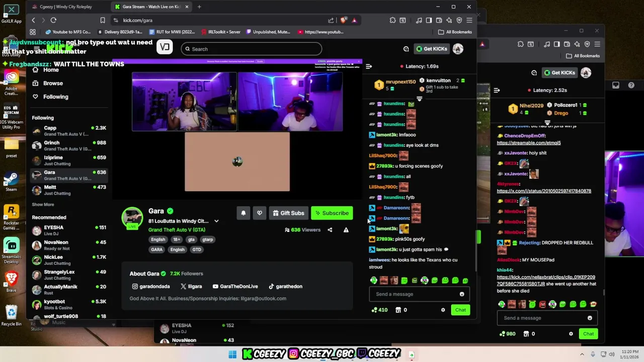Open Iziprime channel in Following list
Screen dimensions: 644x362
click(x=69, y=160)
